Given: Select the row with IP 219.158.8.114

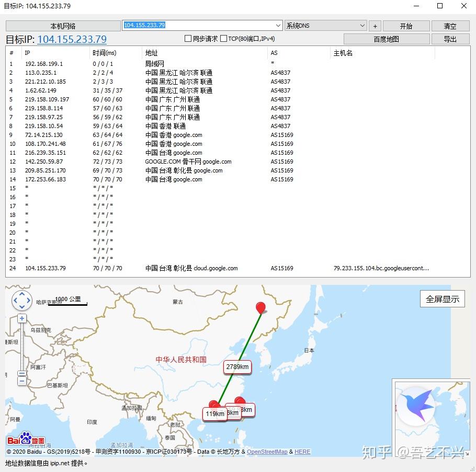Looking at the screenshot, I should point(238,108).
